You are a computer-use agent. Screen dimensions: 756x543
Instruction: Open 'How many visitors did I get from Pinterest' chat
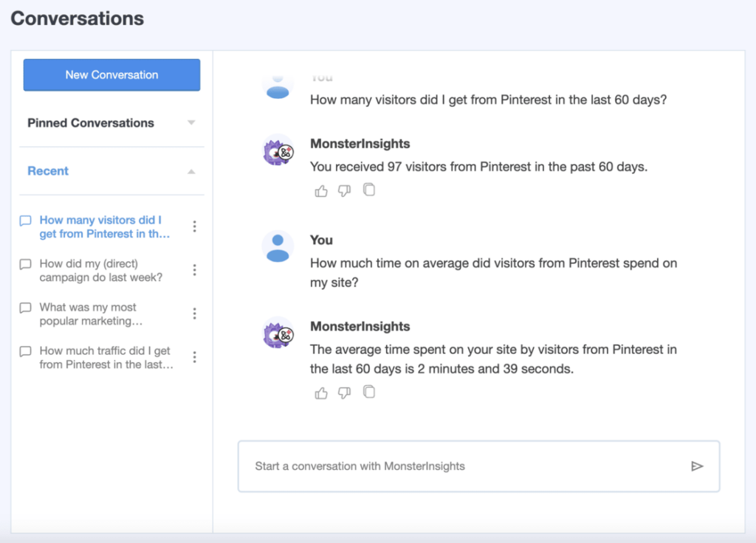click(103, 226)
